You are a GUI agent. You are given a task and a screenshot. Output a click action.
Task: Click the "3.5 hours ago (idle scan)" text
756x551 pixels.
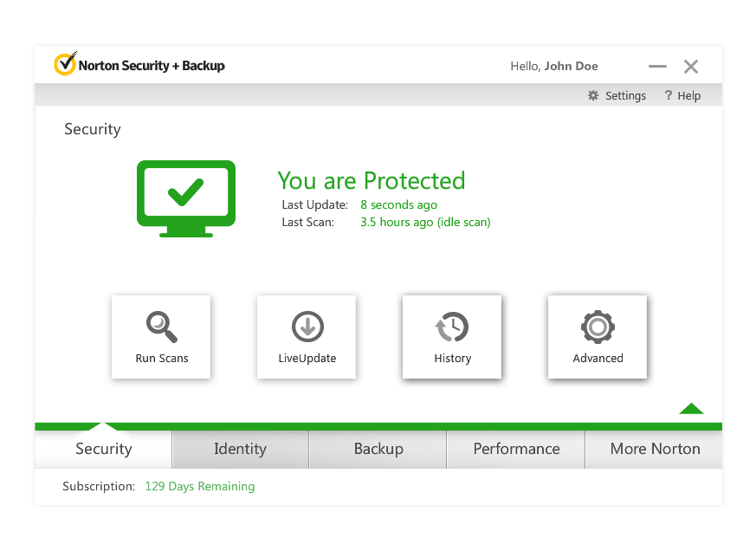pos(425,223)
